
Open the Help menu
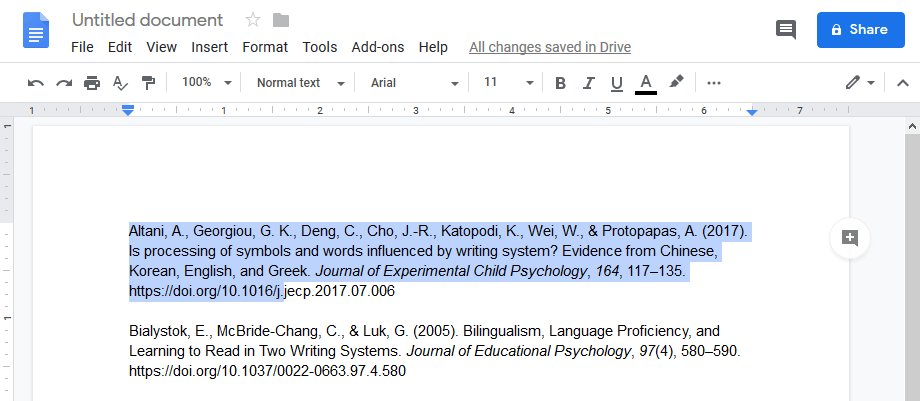433,48
